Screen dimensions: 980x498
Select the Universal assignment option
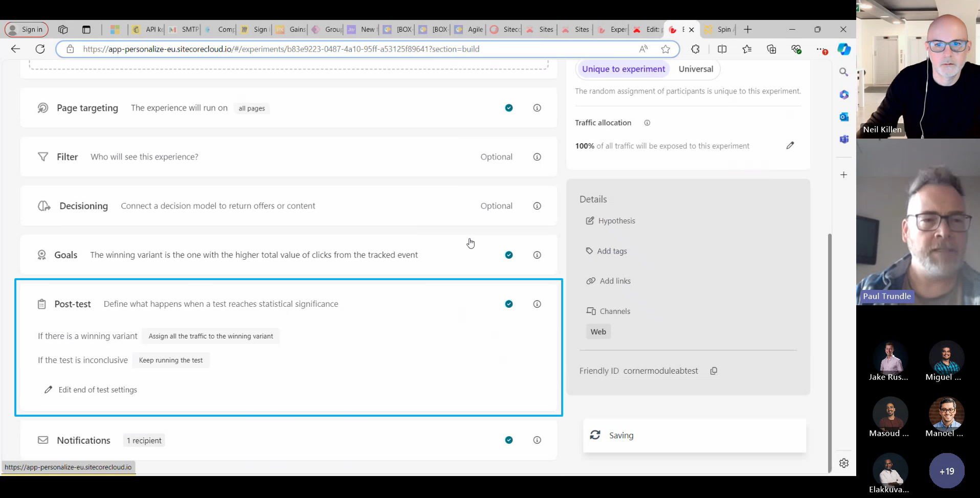695,69
